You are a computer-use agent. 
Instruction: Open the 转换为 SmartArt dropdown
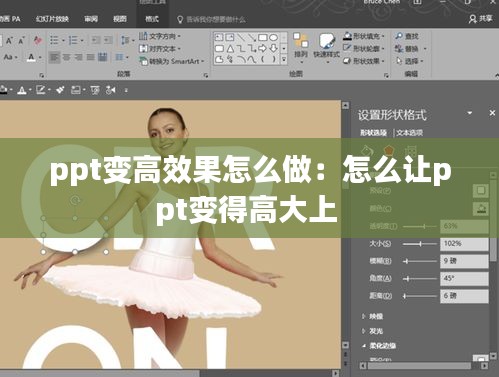pos(172,61)
